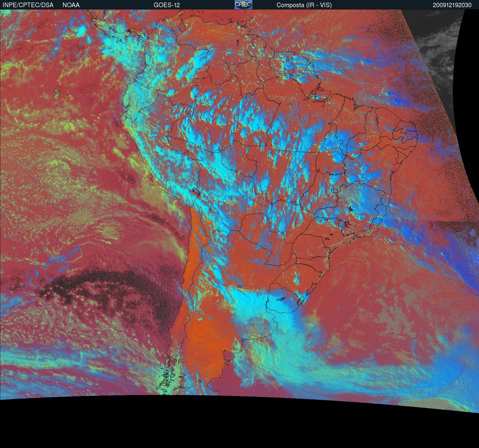Viewport: 479px width, 448px height.
Task: Click the NOAA label in the header
Action: [71, 5]
